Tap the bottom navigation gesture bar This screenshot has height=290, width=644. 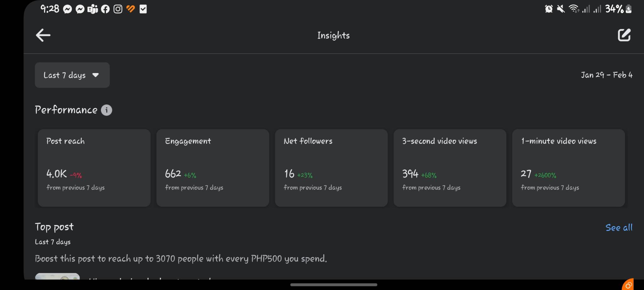(334, 285)
